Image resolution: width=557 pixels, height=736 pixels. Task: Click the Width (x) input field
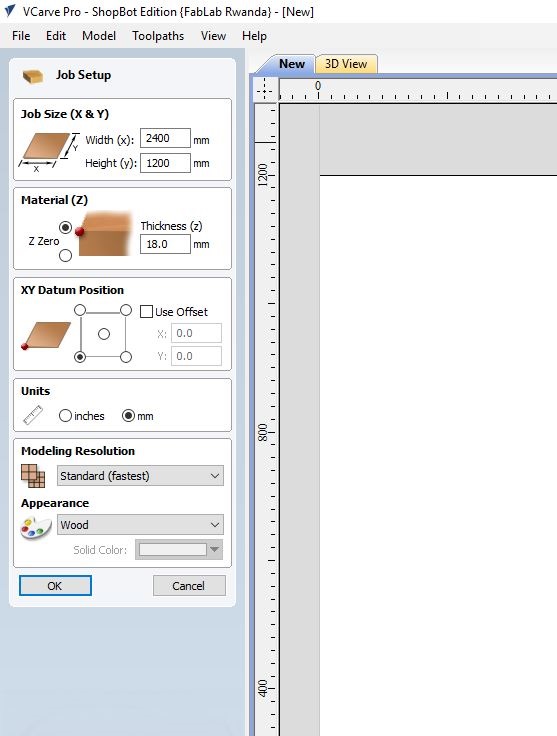[x=165, y=138]
